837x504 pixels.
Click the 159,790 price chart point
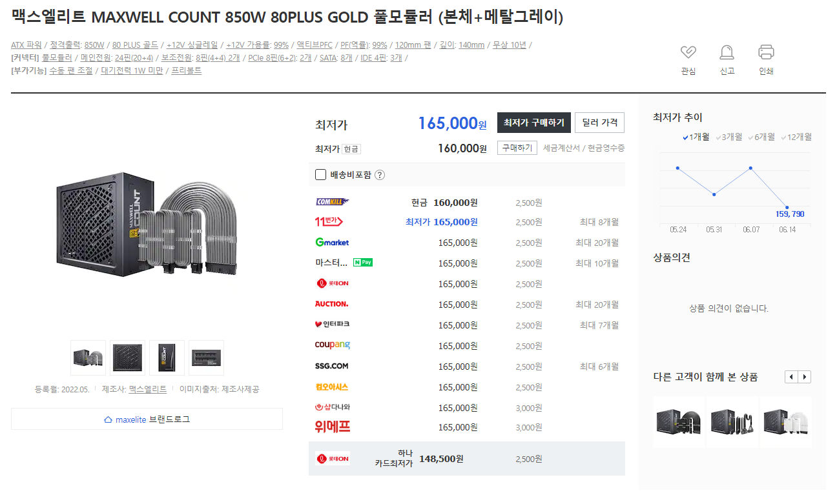click(x=787, y=208)
